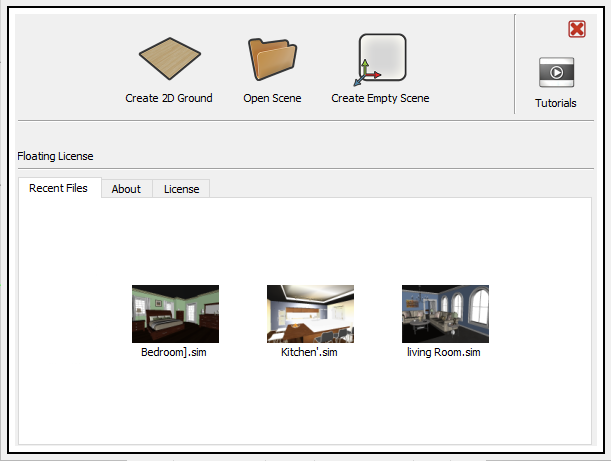Viewport: 611px width, 461px height.
Task: Select the living Room.sim file name
Action: point(444,352)
